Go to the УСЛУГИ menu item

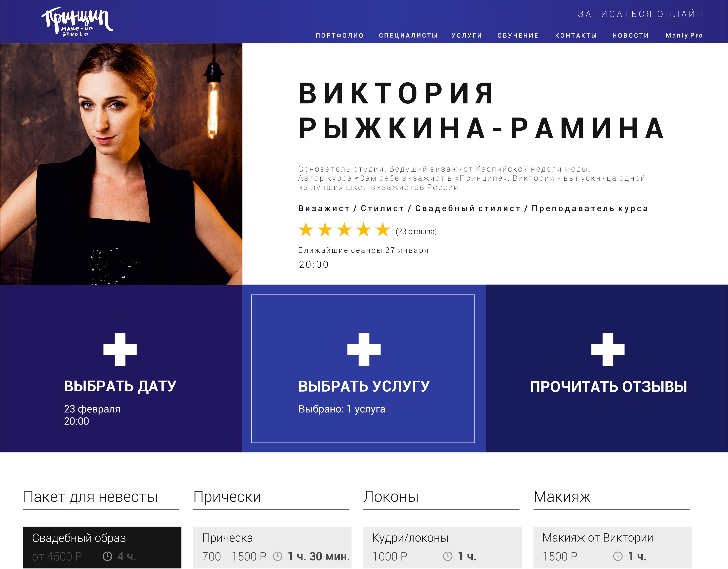(x=467, y=35)
